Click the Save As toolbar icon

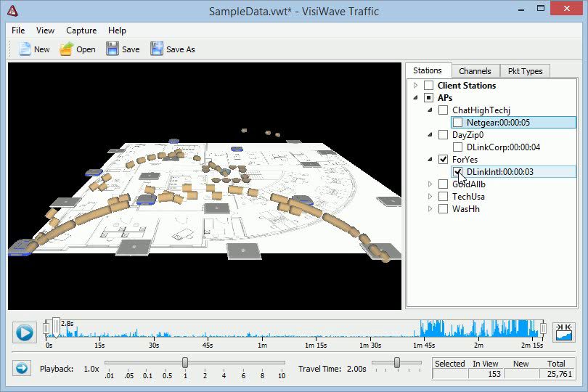157,49
